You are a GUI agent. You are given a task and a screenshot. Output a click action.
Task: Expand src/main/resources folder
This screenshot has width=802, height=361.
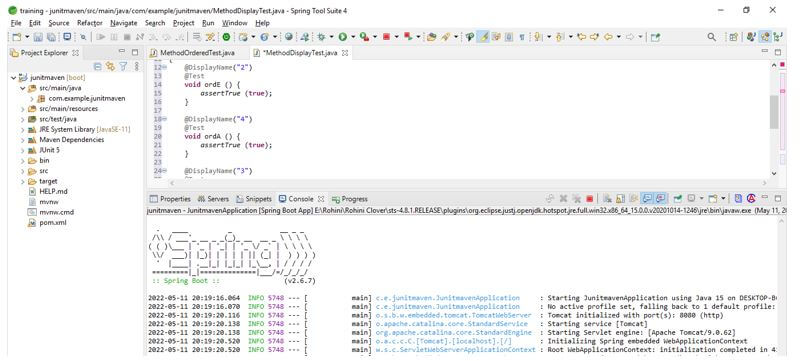tap(23, 108)
